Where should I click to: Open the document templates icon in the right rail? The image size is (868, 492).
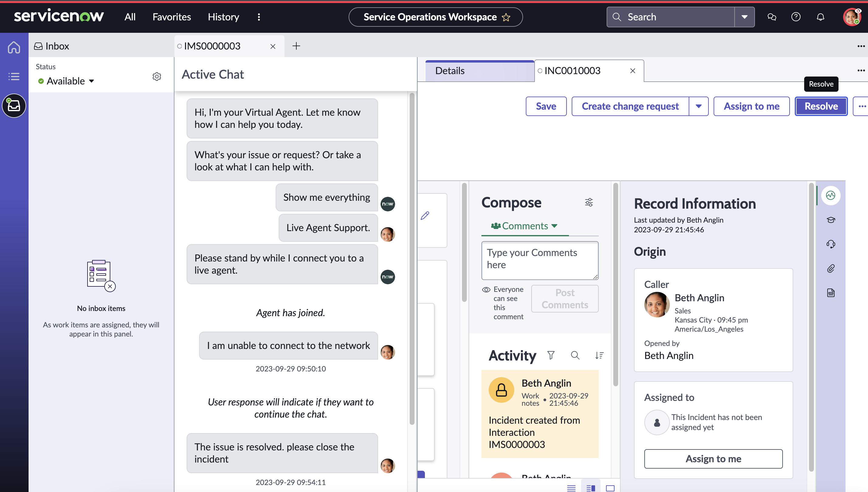(x=831, y=293)
